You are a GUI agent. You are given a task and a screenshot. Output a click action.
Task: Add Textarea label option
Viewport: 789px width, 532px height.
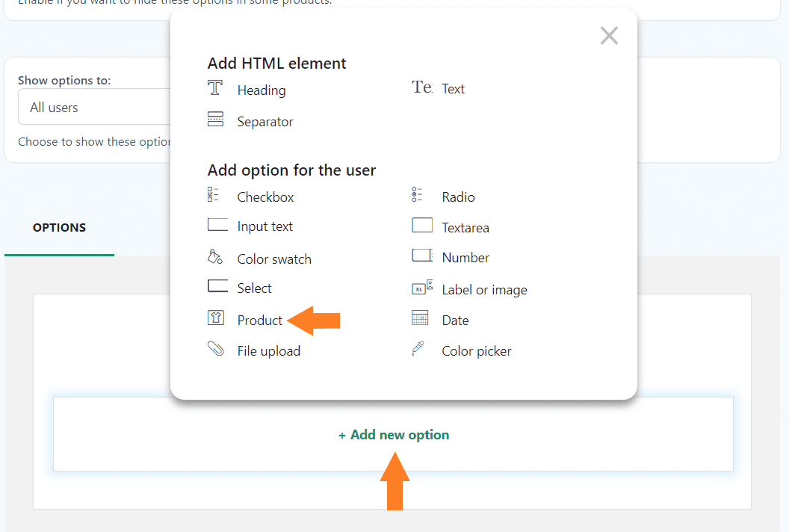pyautogui.click(x=465, y=227)
